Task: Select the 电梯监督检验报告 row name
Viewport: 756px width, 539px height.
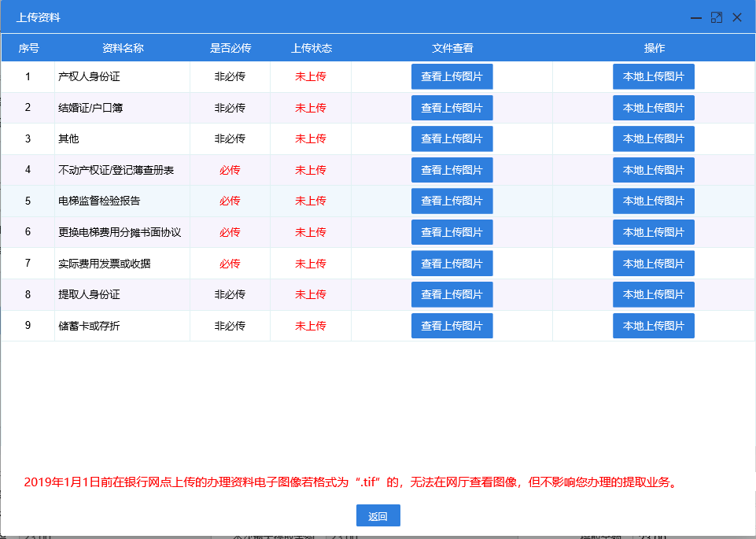Action: pyautogui.click(x=99, y=201)
